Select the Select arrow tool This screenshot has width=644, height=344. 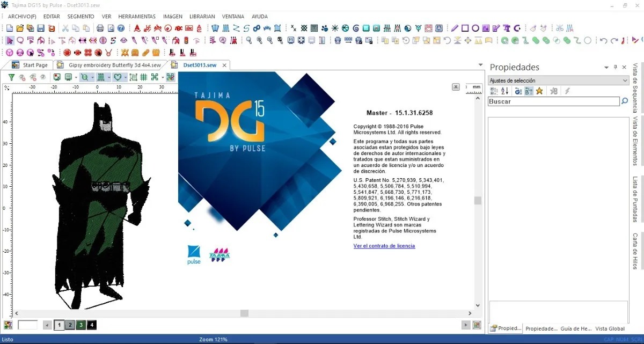[10, 40]
